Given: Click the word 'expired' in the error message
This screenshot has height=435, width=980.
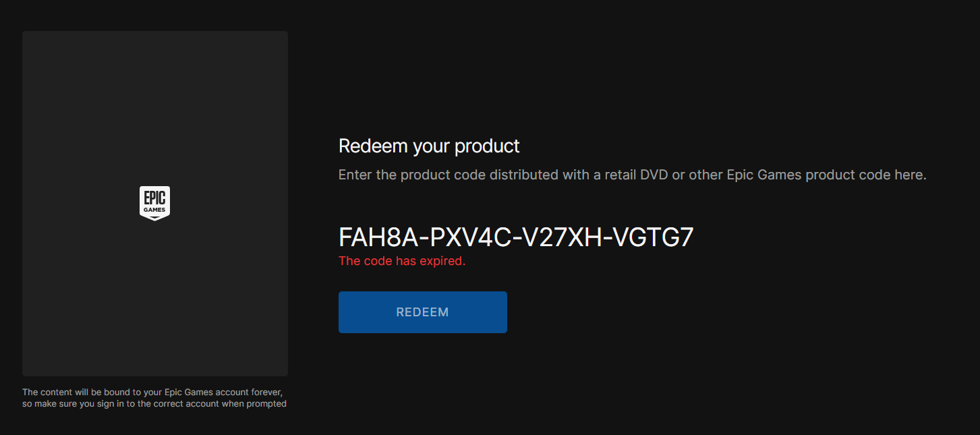Looking at the screenshot, I should pyautogui.click(x=443, y=261).
